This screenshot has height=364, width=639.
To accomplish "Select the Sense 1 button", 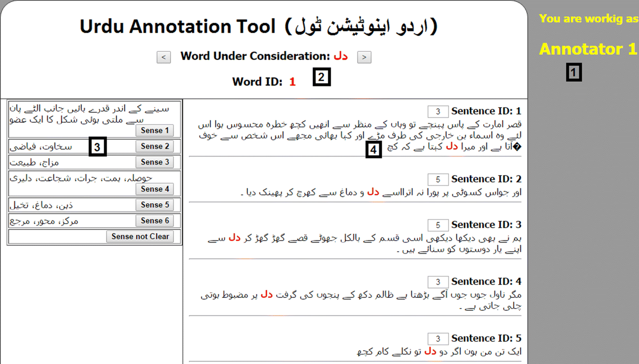I will 154,131.
